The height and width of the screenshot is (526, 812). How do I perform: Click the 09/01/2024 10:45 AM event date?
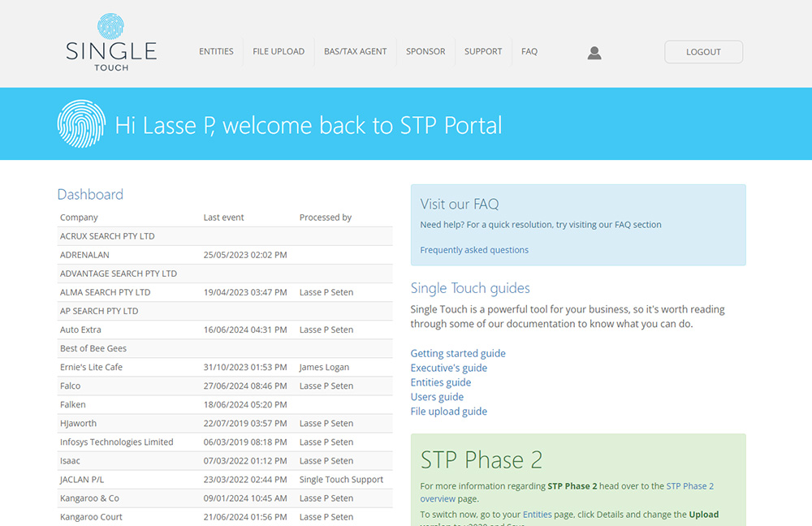click(245, 498)
